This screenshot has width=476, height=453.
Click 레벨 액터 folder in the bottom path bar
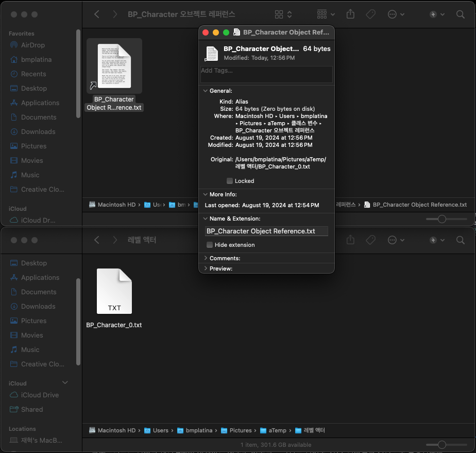[310, 430]
